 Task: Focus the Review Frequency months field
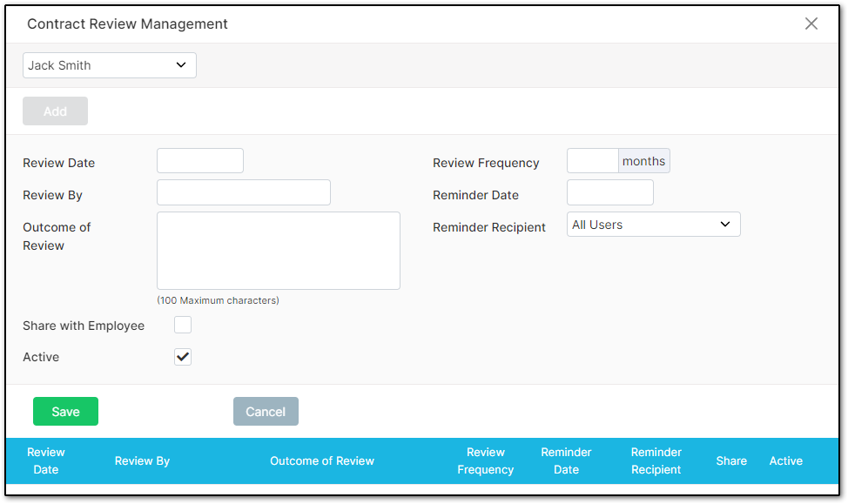click(593, 161)
